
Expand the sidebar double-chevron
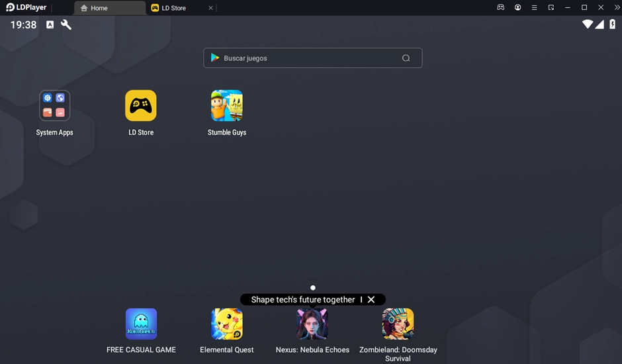click(x=617, y=7)
